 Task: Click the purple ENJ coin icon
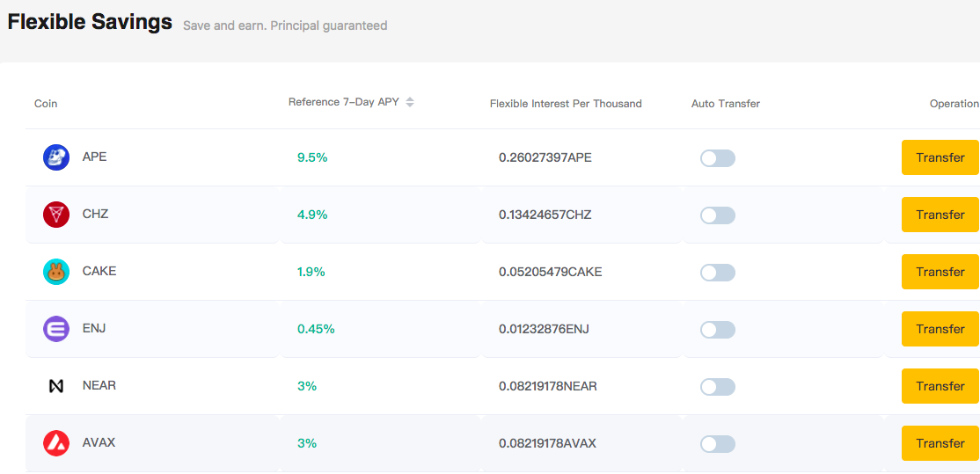56,329
